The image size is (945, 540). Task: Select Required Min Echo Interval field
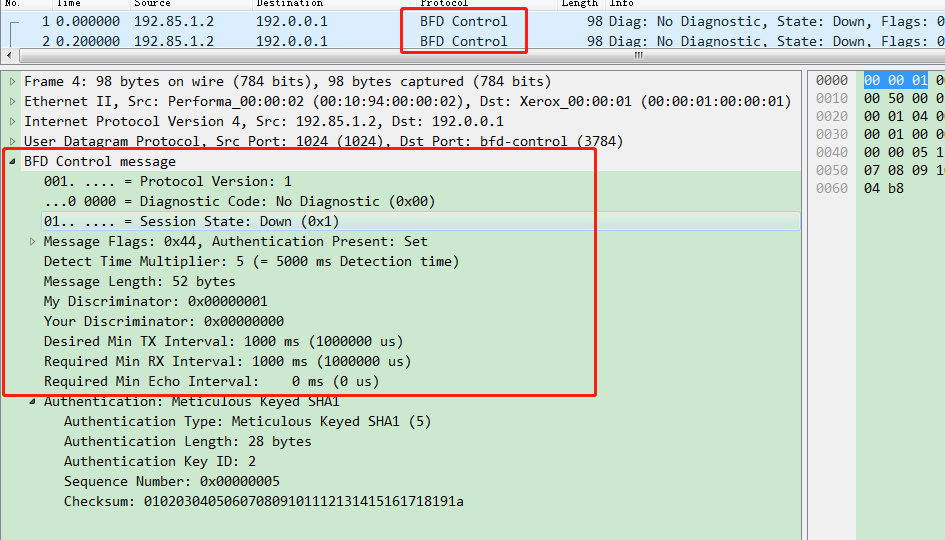(x=212, y=381)
